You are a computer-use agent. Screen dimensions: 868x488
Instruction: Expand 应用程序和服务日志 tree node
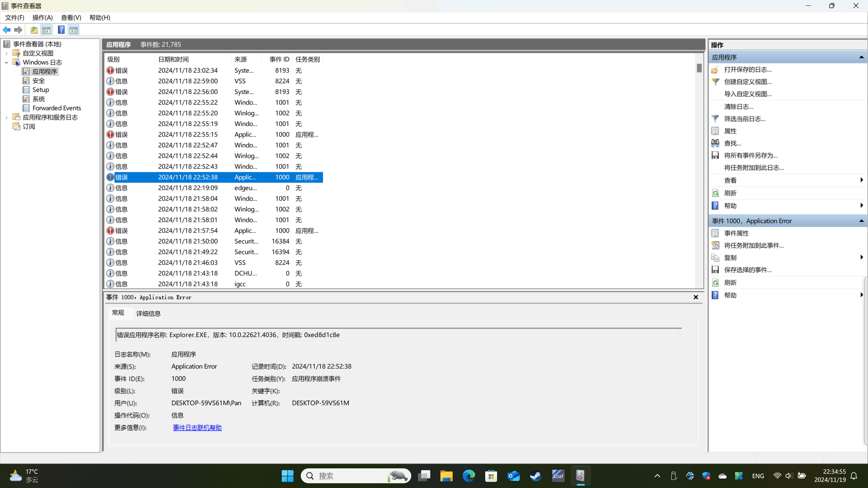[x=6, y=117]
